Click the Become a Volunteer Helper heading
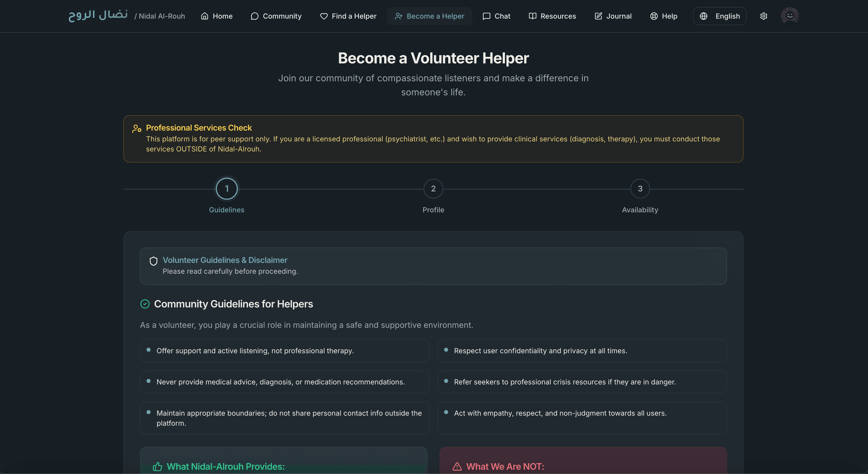The width and height of the screenshot is (868, 474). (433, 58)
